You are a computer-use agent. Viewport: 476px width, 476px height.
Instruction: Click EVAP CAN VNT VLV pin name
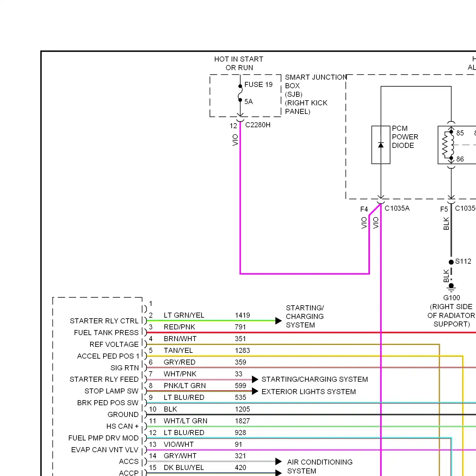105,450
